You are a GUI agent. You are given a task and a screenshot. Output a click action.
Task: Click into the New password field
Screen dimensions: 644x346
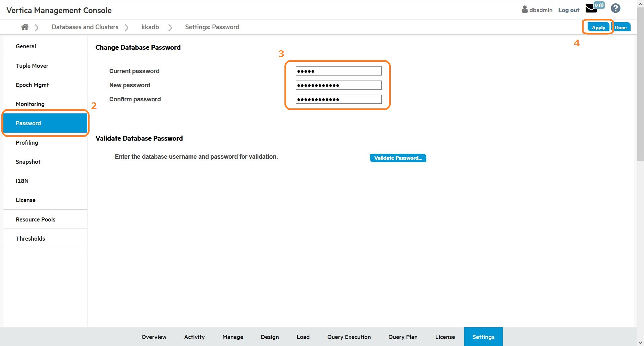coord(338,85)
